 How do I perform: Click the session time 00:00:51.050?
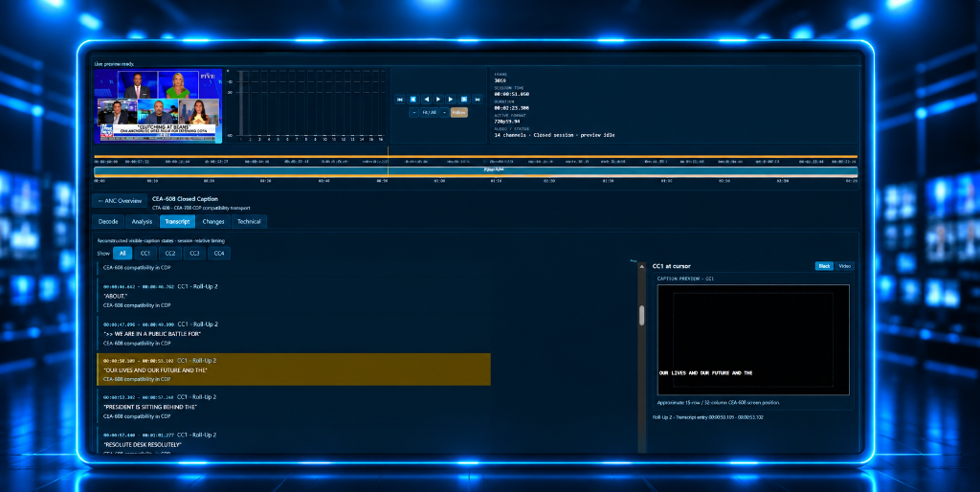click(511, 95)
